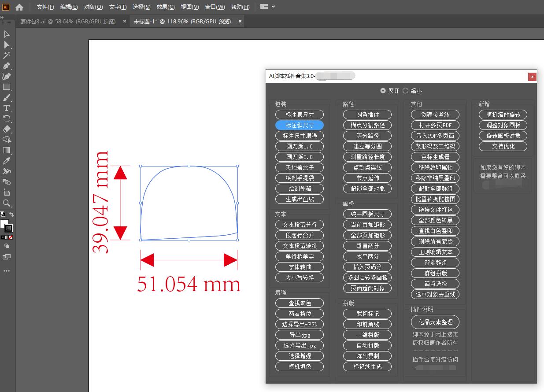Click the white fill color swatch
544x392 pixels.
pos(4,223)
